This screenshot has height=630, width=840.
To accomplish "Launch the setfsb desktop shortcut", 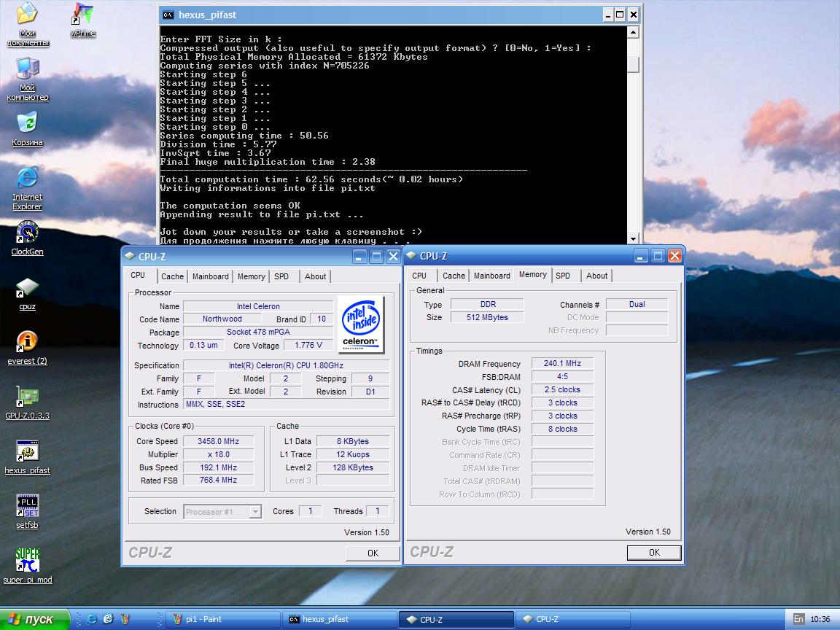I will [27, 512].
